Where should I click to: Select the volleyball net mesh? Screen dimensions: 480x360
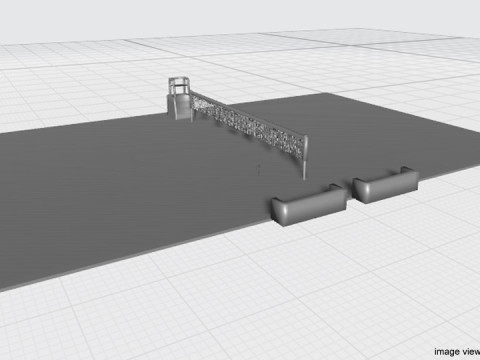click(x=247, y=124)
